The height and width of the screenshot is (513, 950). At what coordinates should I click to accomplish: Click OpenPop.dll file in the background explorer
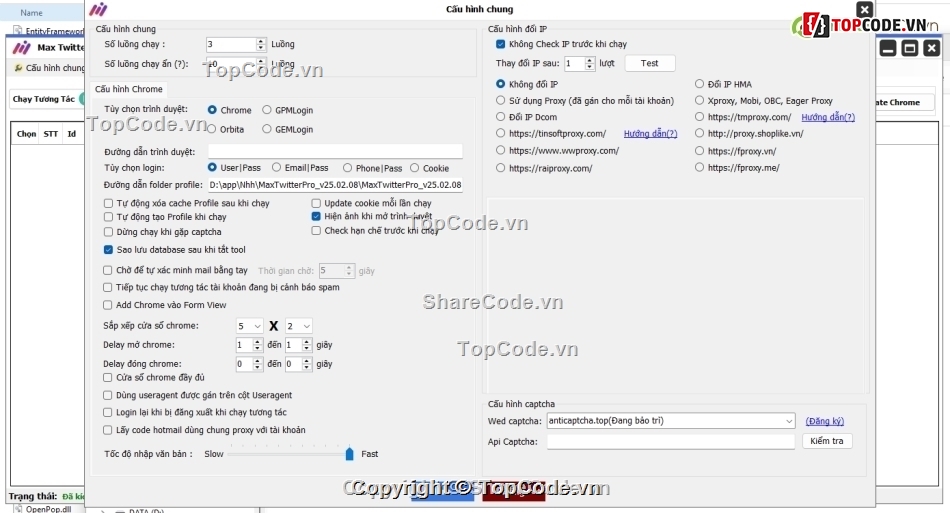pyautogui.click(x=48, y=509)
